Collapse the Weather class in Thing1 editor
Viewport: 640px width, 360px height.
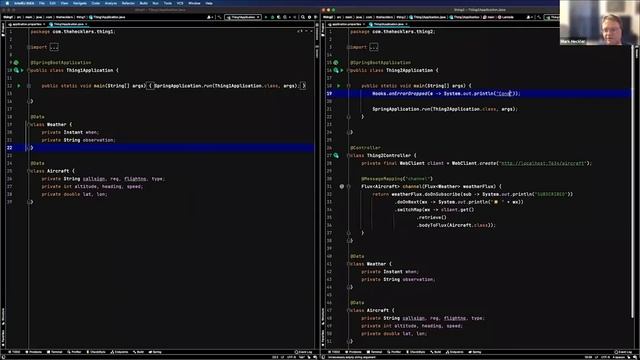click(x=29, y=124)
